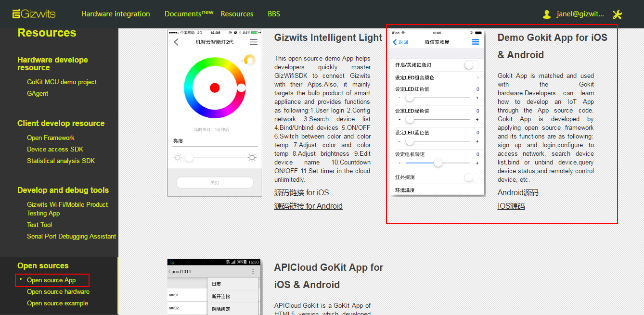Open hamburger menu in smart light app screenshot
The image size is (644, 315).
click(254, 42)
